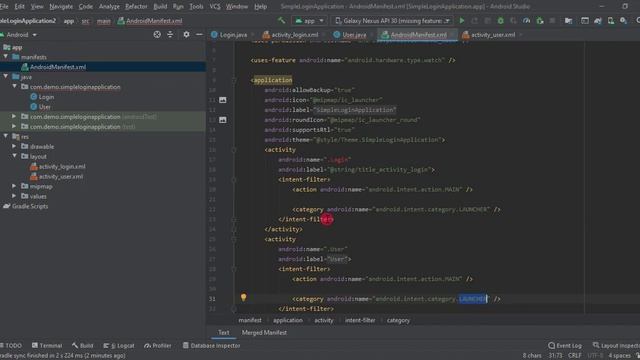This screenshot has height=360, width=640.
Task: Collapse the layout folder
Action: pyautogui.click(x=15, y=156)
